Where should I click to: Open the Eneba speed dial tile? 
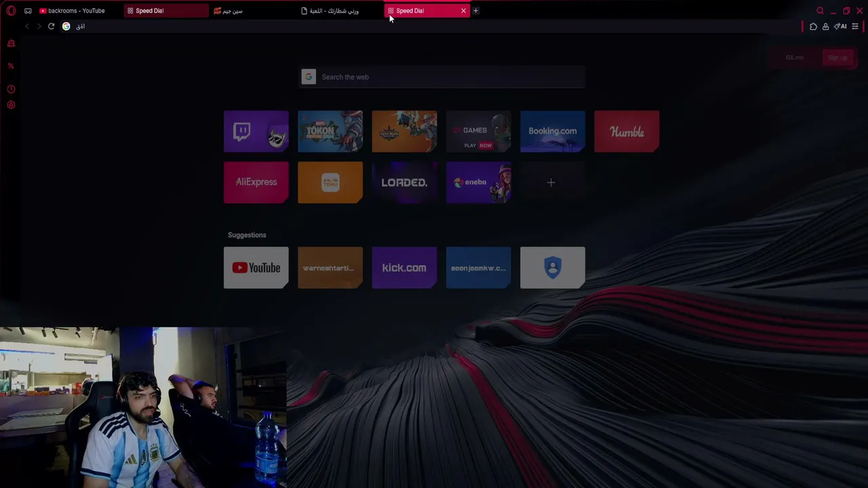click(478, 182)
